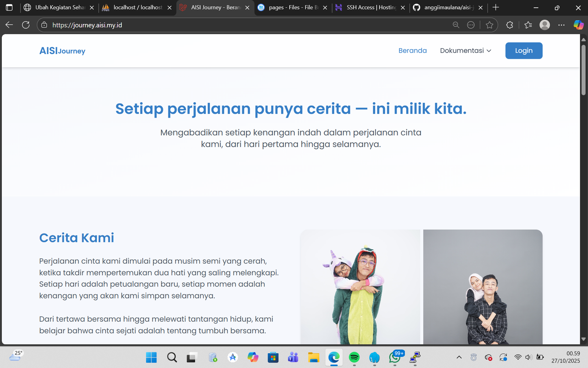
Task: Click the zoom-out magnifier icon in address bar
Action: pos(456,25)
